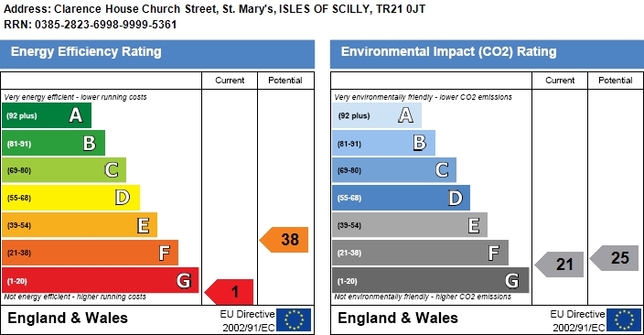Click the grey current CO2 arrow showing 21
This screenshot has width=644, height=335.
pyautogui.click(x=559, y=265)
